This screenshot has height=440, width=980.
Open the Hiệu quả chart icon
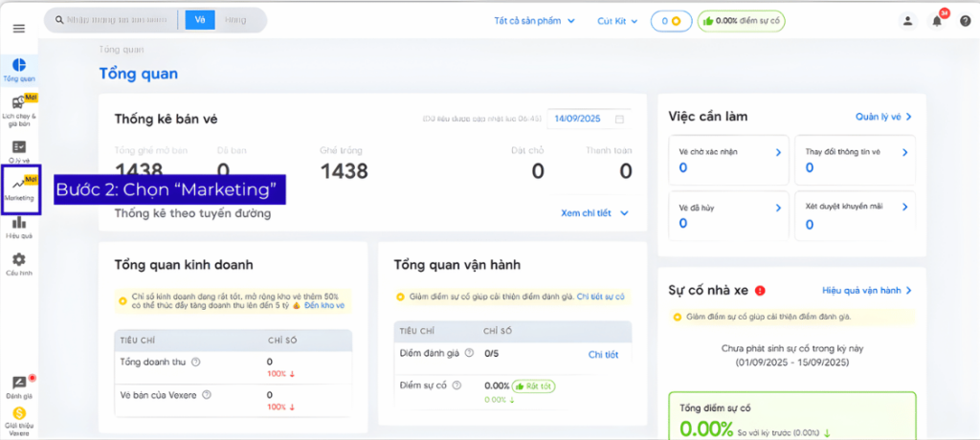19,226
